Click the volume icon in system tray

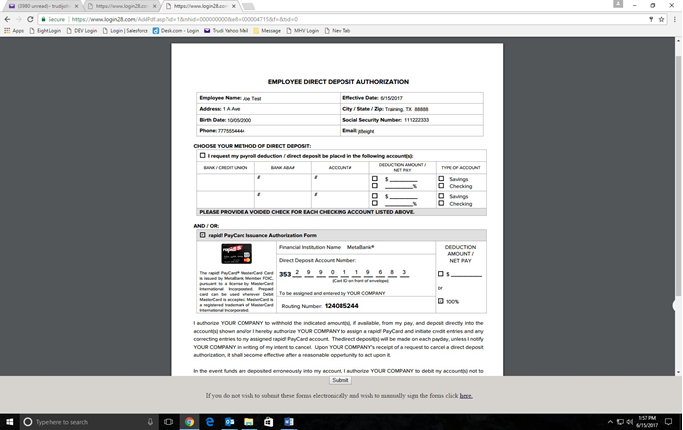tap(629, 422)
